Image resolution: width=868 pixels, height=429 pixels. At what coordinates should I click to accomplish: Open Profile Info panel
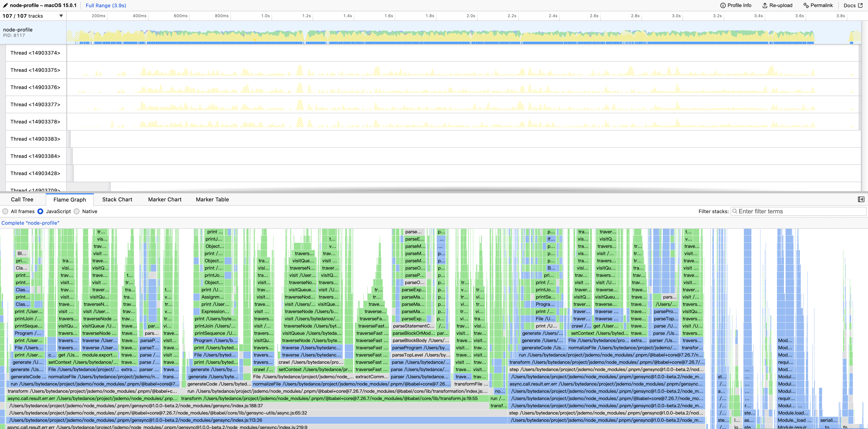pos(735,5)
